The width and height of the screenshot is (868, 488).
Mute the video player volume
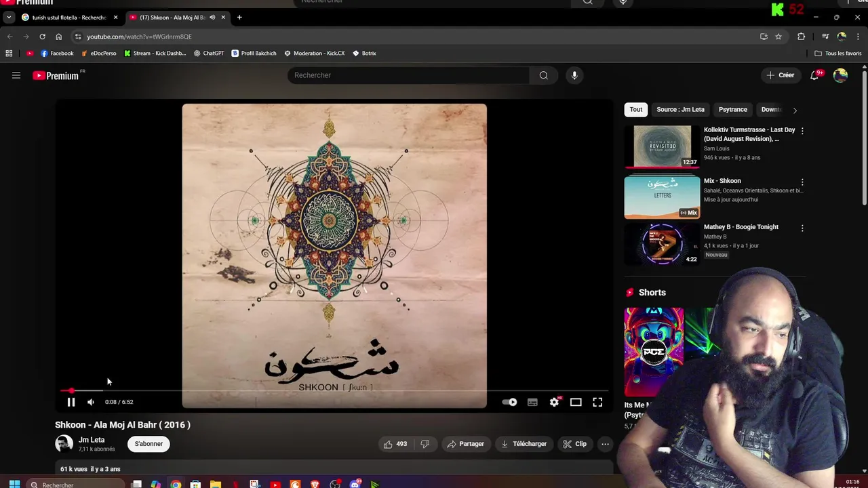coord(91,402)
